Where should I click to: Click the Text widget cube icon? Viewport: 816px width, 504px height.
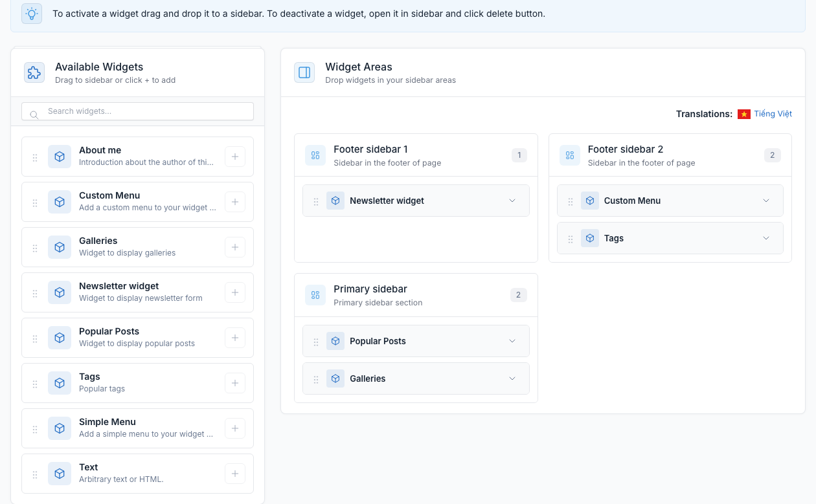(x=60, y=474)
